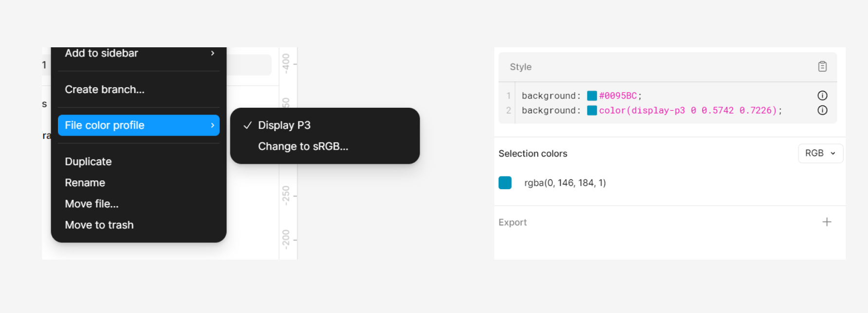868x313 pixels.
Task: Click the display-p3 color swatch in code
Action: click(x=592, y=111)
